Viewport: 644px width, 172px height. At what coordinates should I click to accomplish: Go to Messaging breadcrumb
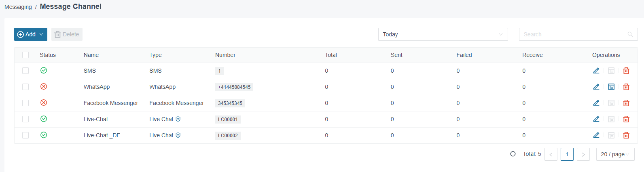click(x=18, y=7)
